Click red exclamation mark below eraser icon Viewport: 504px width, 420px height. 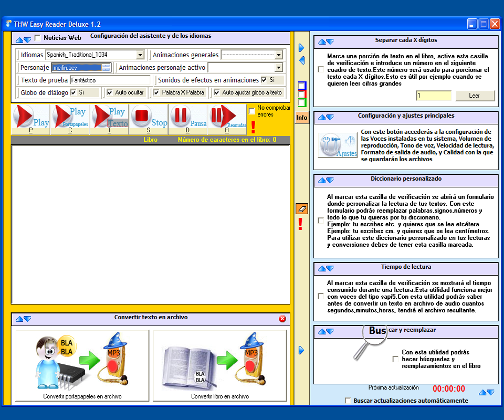click(300, 224)
